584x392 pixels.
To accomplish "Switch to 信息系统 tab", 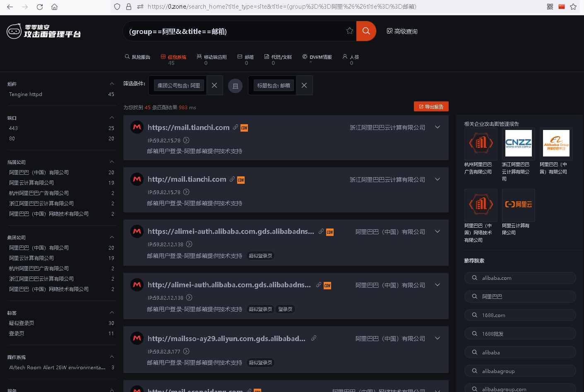I will [x=173, y=57].
